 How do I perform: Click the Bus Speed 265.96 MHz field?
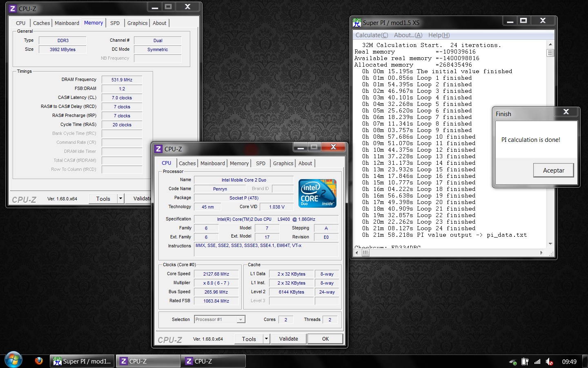[216, 292]
